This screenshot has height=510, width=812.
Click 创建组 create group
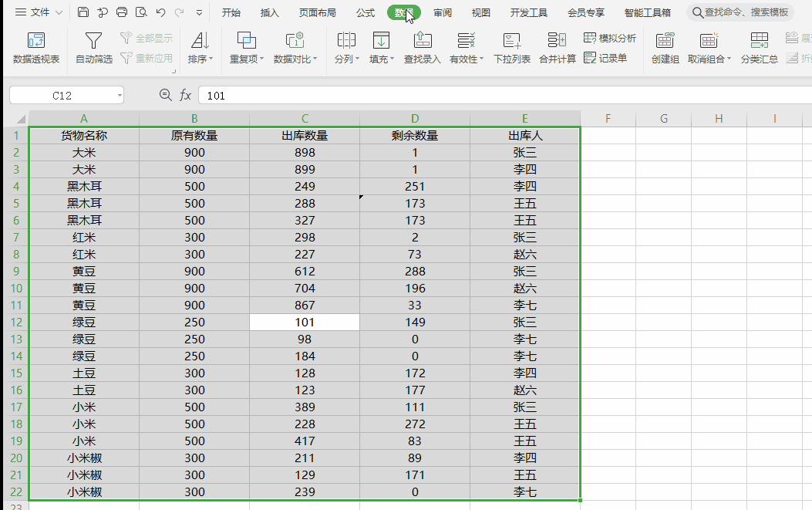coord(665,47)
